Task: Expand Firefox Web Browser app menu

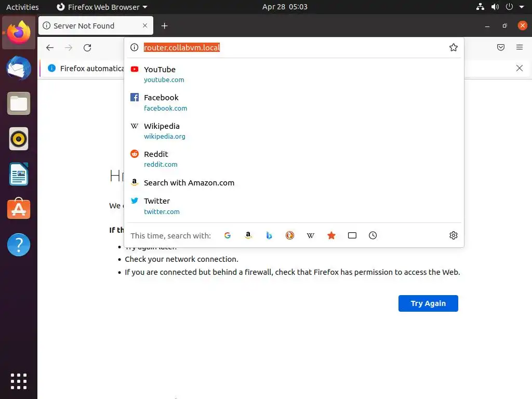Action: 102,7
